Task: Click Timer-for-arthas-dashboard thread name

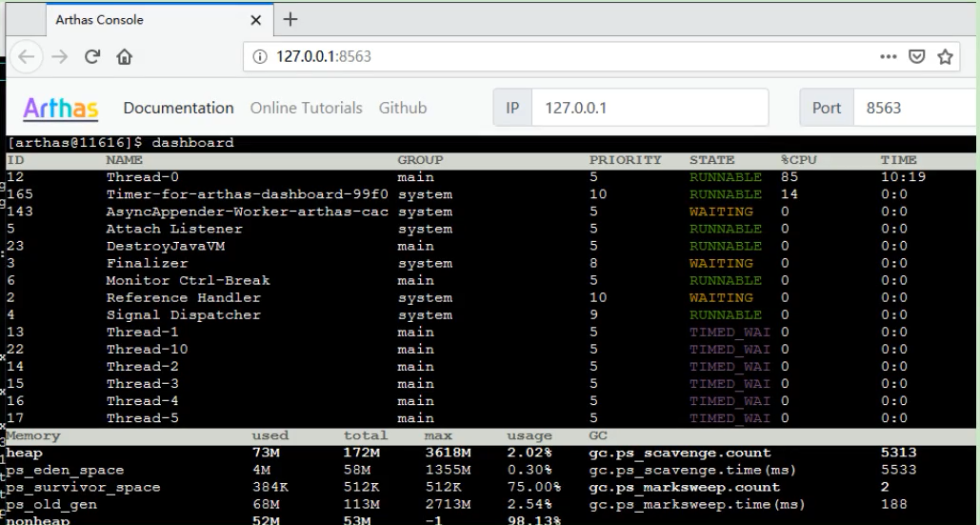Action: click(248, 194)
